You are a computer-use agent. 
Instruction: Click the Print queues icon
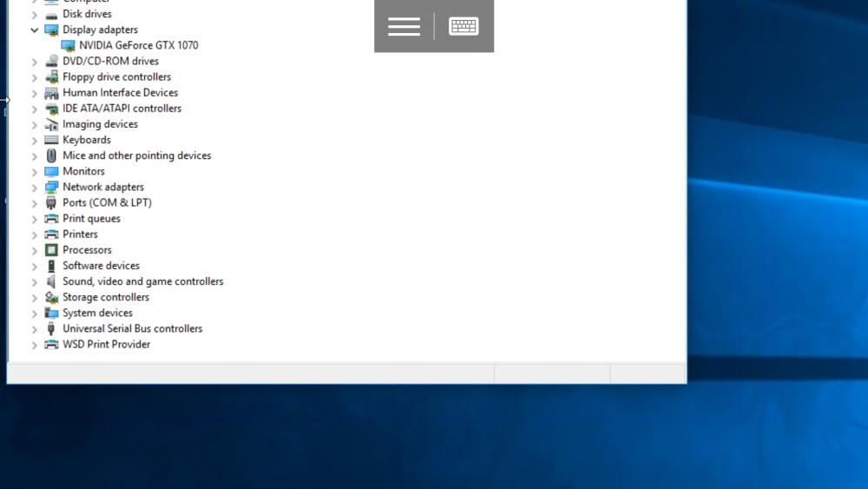[x=51, y=219]
